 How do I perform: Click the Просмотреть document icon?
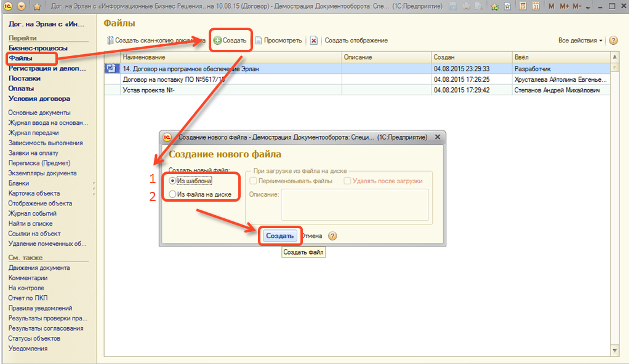259,41
